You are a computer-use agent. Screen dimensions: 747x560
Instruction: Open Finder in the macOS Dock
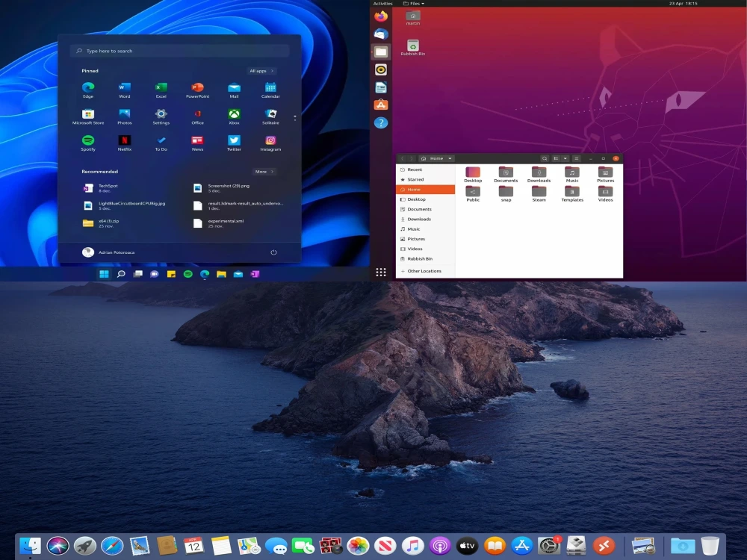point(30,546)
